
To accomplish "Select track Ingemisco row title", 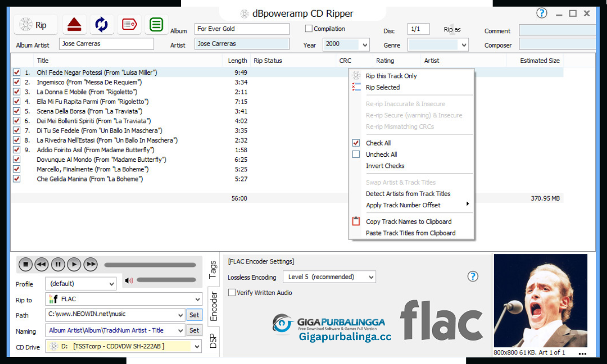I will (x=89, y=82).
